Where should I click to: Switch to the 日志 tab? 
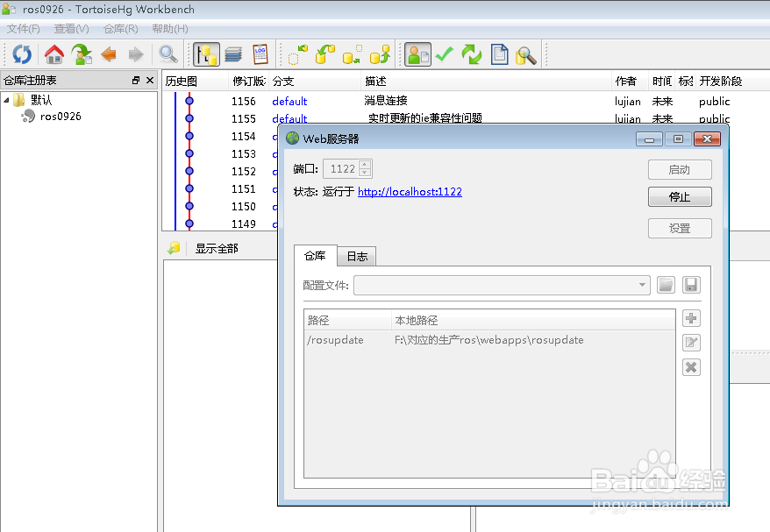point(357,257)
